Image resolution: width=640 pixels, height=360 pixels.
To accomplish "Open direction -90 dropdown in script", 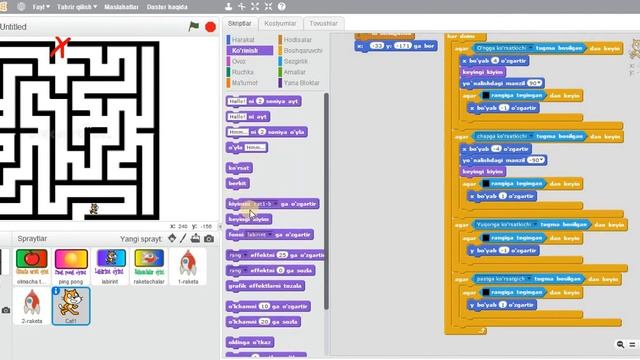I will (x=536, y=160).
